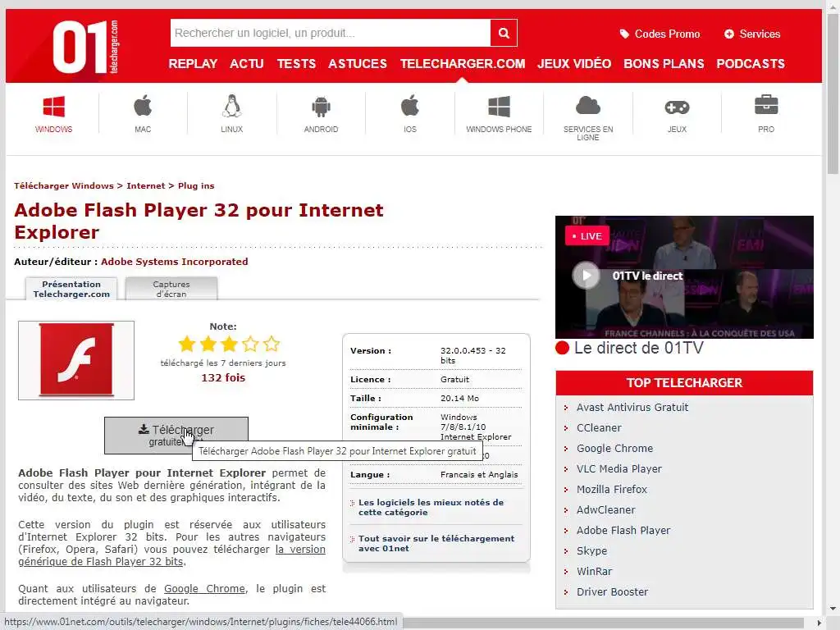
Task: Open Skype in top list
Action: [591, 550]
